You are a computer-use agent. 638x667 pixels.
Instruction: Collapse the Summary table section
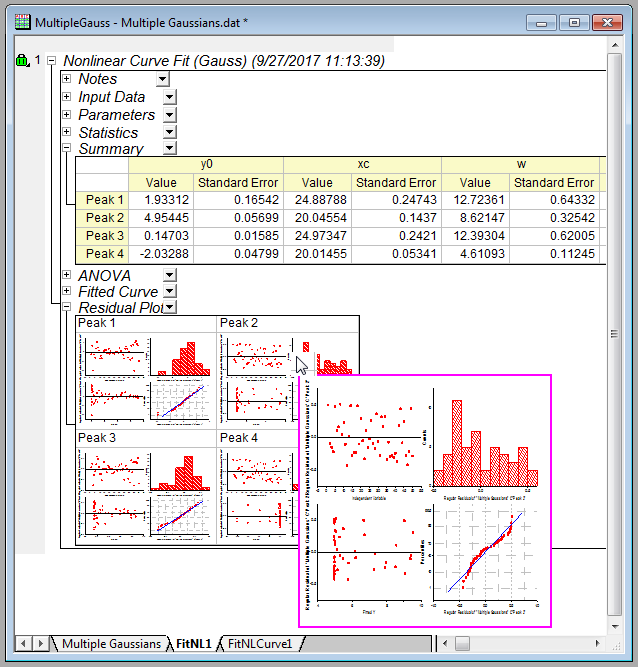click(x=67, y=149)
